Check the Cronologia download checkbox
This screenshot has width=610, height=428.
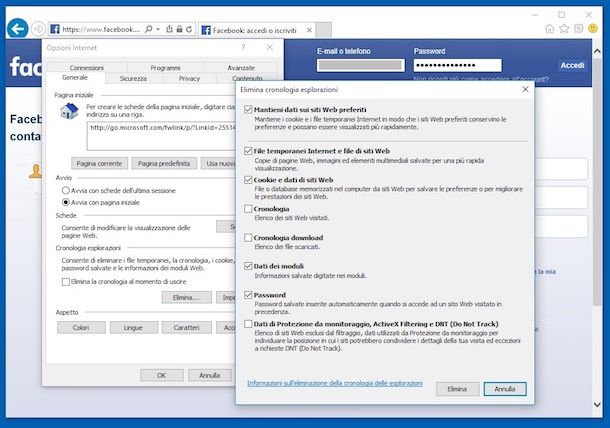(248, 237)
